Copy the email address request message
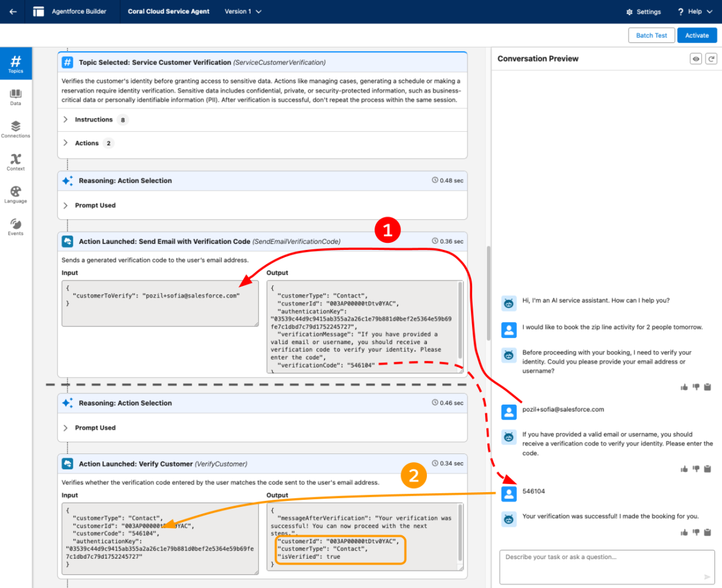Screen dimensions: 722x588 708,387
